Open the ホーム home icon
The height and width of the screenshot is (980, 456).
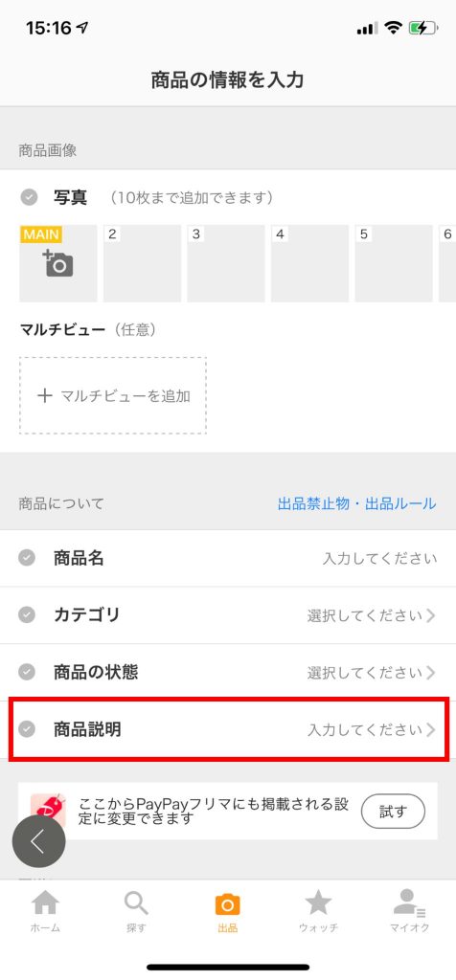(x=45, y=903)
